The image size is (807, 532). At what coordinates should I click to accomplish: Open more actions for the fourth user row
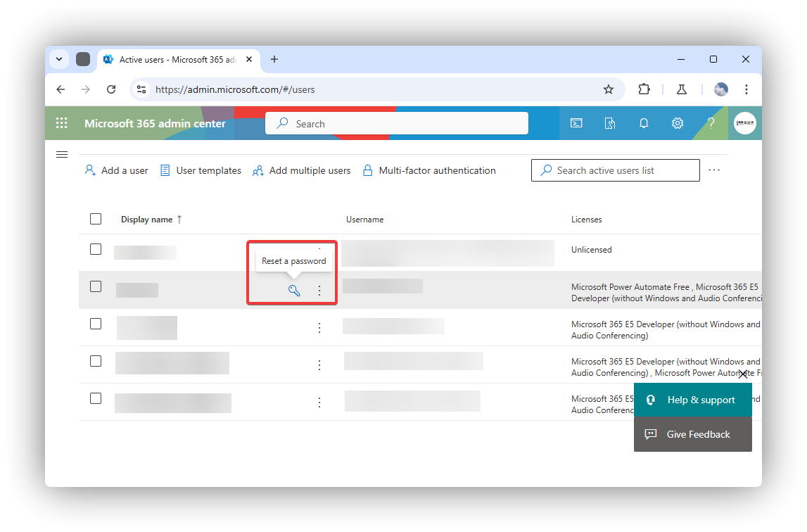(x=319, y=365)
